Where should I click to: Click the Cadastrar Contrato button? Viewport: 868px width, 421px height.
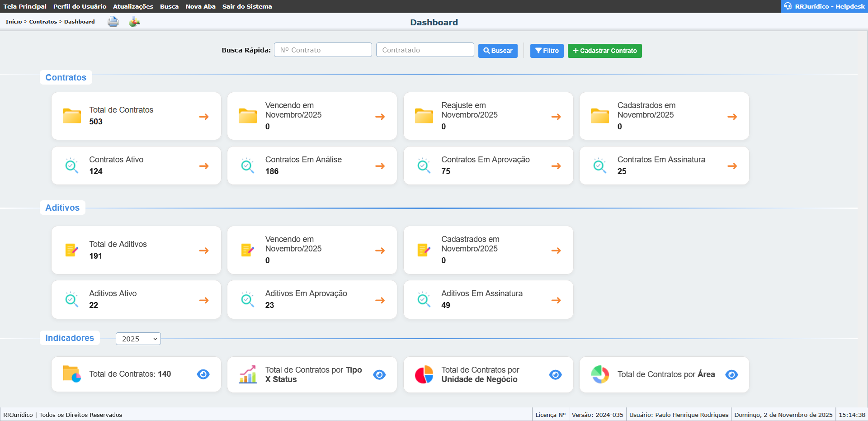604,51
